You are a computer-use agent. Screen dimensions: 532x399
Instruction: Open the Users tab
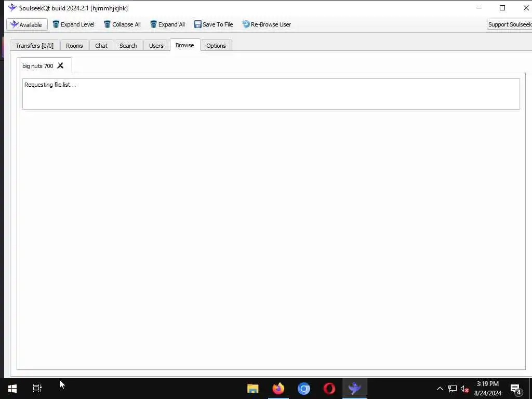156,46
